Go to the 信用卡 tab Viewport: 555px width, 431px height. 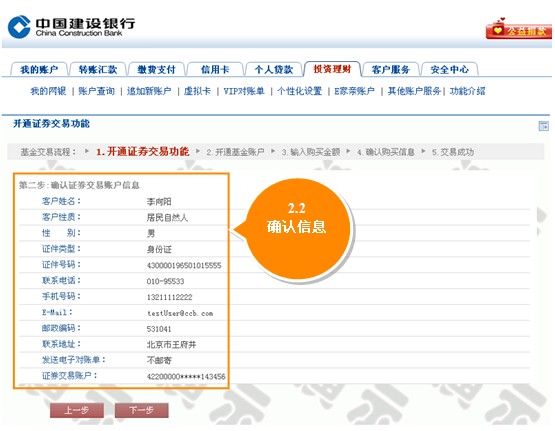coord(215,69)
